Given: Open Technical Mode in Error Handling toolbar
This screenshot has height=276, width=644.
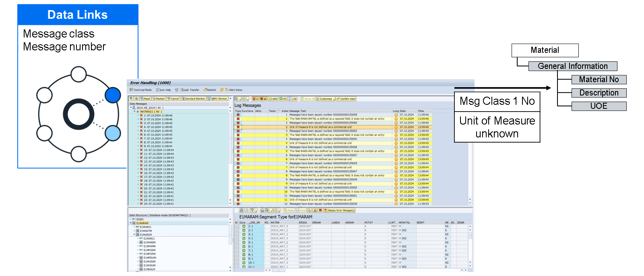Looking at the screenshot, I should click(140, 90).
